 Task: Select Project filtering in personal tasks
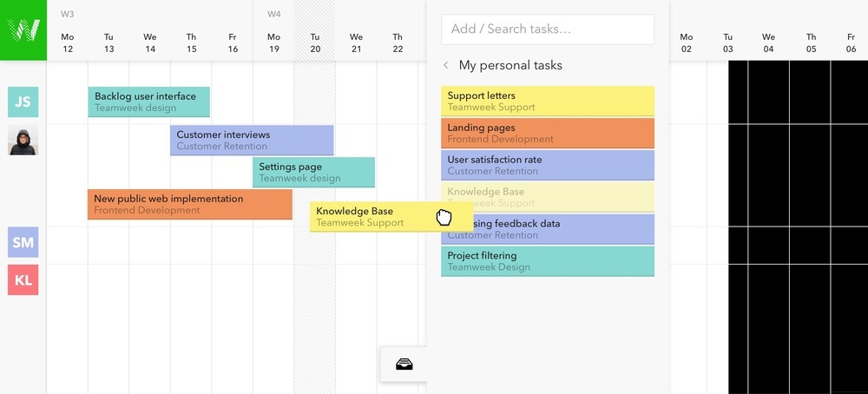(548, 261)
